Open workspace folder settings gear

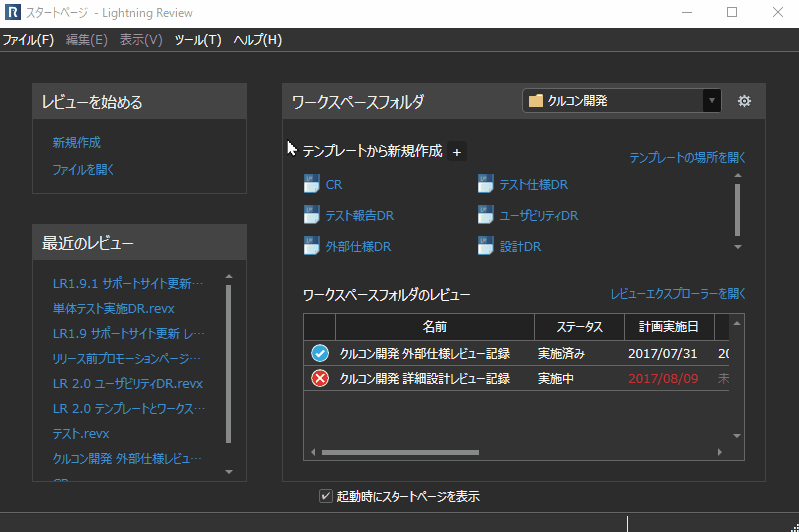[x=744, y=101]
